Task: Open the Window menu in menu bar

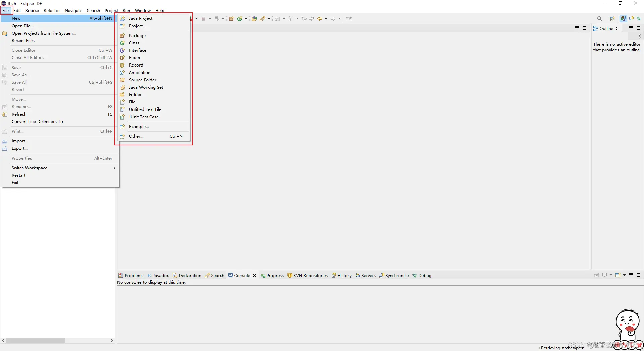Action: click(143, 10)
